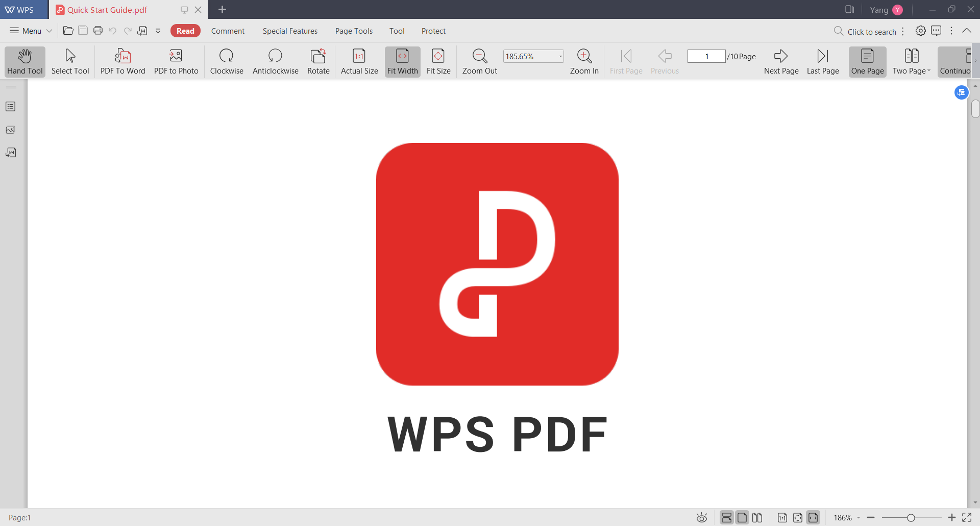Select the Hand Tool

(24, 61)
